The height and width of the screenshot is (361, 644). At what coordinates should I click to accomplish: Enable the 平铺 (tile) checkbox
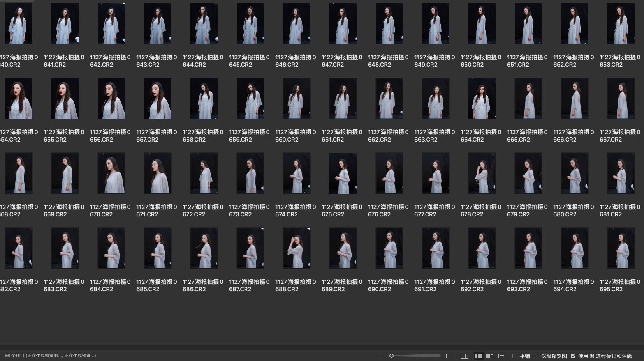(x=515, y=356)
